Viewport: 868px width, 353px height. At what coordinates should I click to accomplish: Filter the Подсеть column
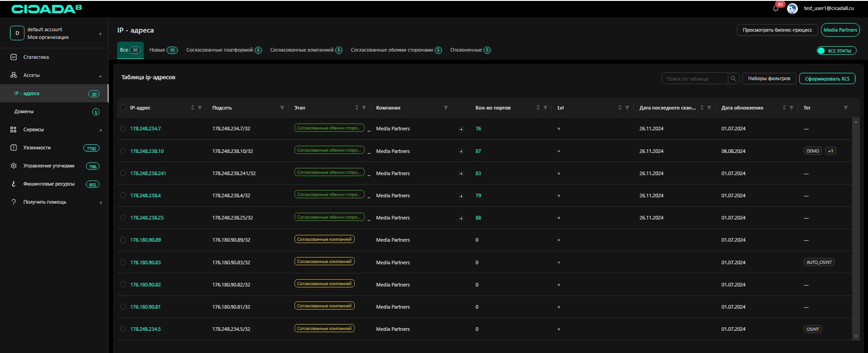pos(282,108)
